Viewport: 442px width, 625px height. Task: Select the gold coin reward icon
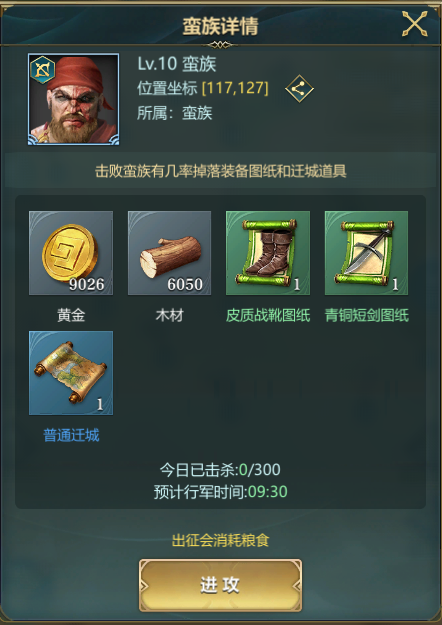71,253
